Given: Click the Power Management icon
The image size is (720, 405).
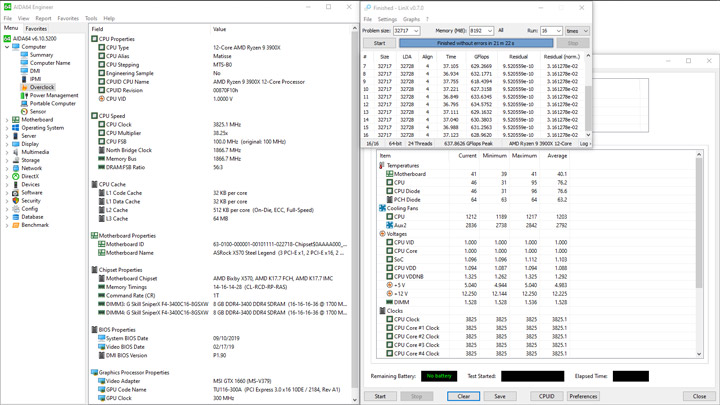Looking at the screenshot, I should [24, 96].
